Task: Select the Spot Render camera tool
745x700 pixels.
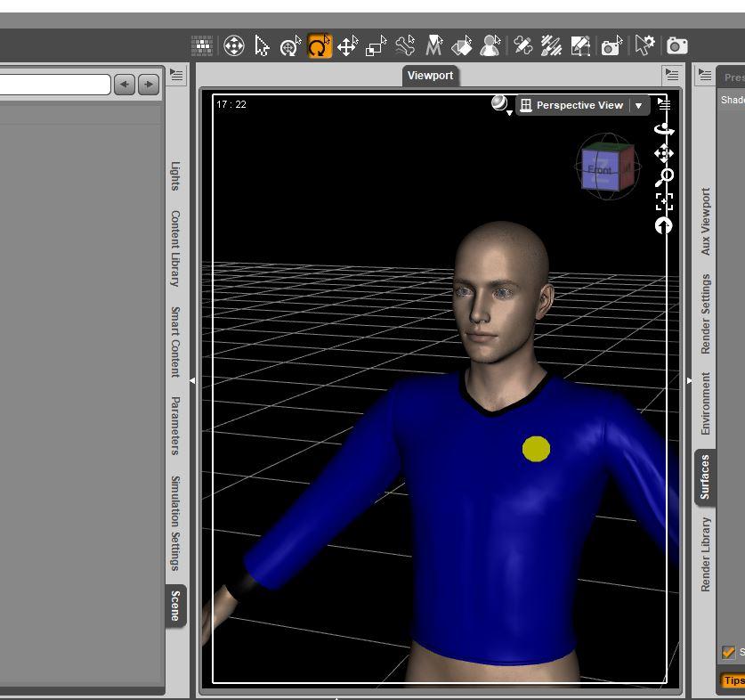Action: coord(612,46)
